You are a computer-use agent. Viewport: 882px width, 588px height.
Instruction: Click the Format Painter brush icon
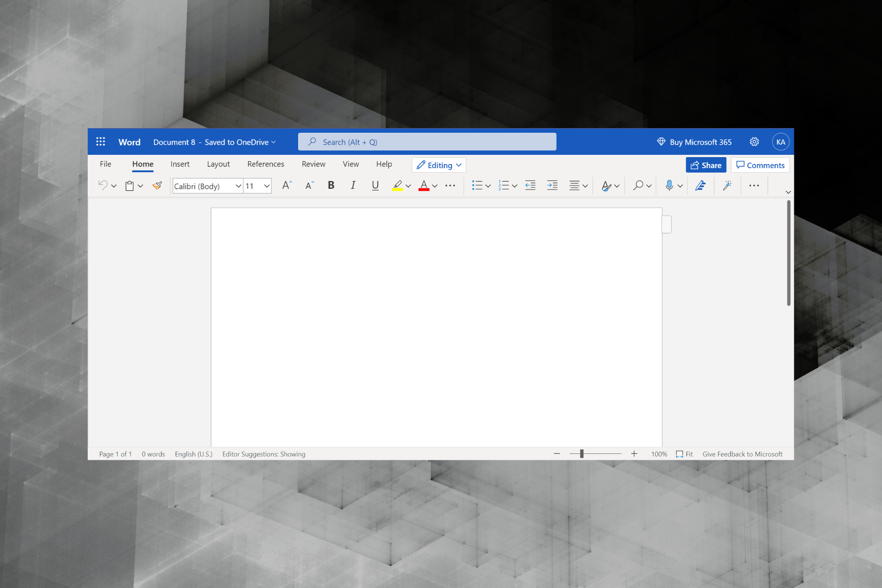tap(157, 186)
